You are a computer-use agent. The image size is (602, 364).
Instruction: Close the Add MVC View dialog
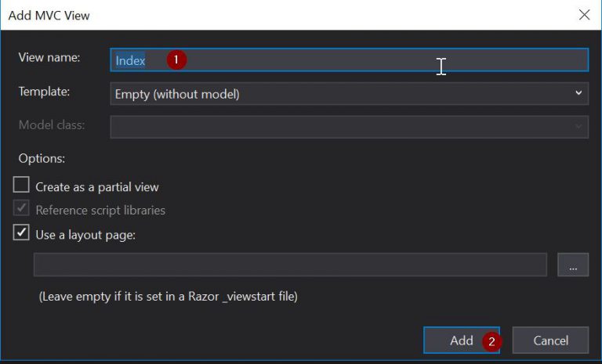coord(584,15)
